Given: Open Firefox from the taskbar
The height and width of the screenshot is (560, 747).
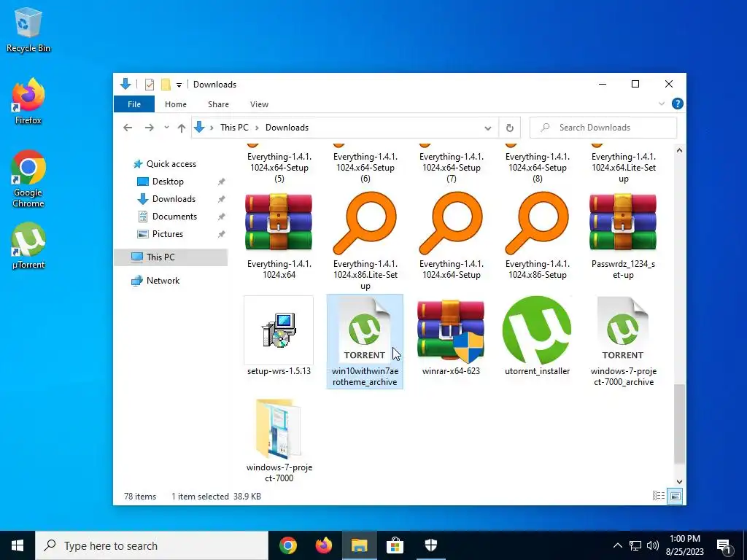Looking at the screenshot, I should pyautogui.click(x=324, y=545).
